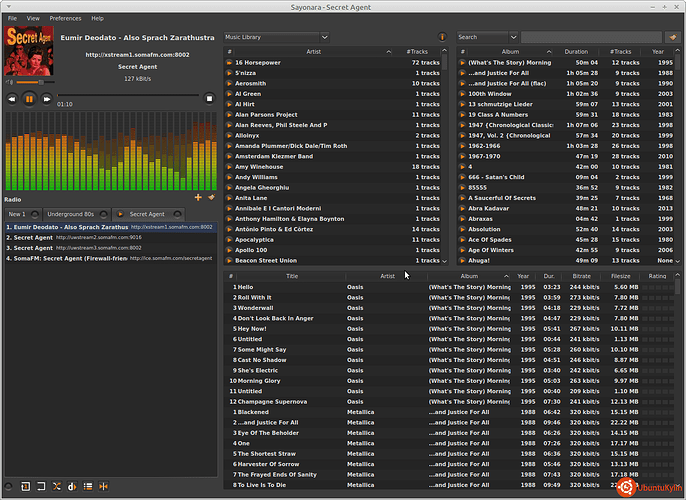Select track Champagne Supernova
This screenshot has width=686, height=500.
point(448,402)
